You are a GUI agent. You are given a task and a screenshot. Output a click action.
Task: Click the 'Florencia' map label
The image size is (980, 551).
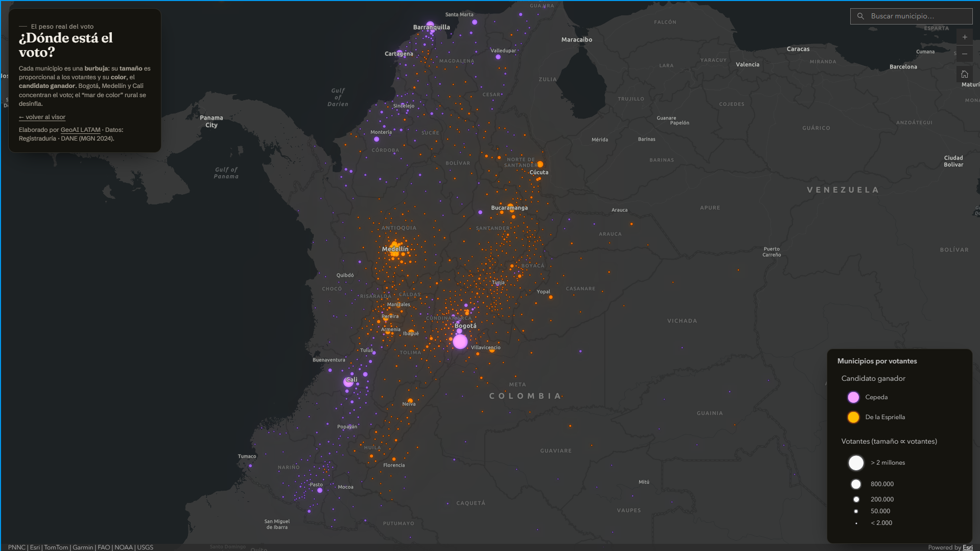tap(394, 465)
